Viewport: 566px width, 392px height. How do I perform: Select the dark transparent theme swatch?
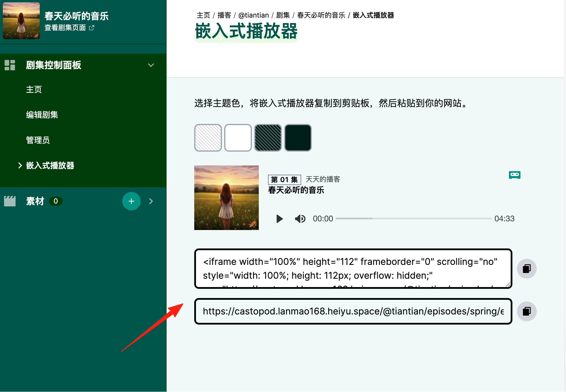pyautogui.click(x=268, y=138)
